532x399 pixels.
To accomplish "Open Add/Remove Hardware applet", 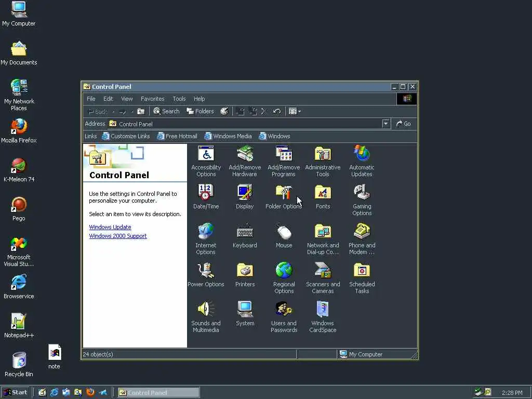I will [245, 161].
